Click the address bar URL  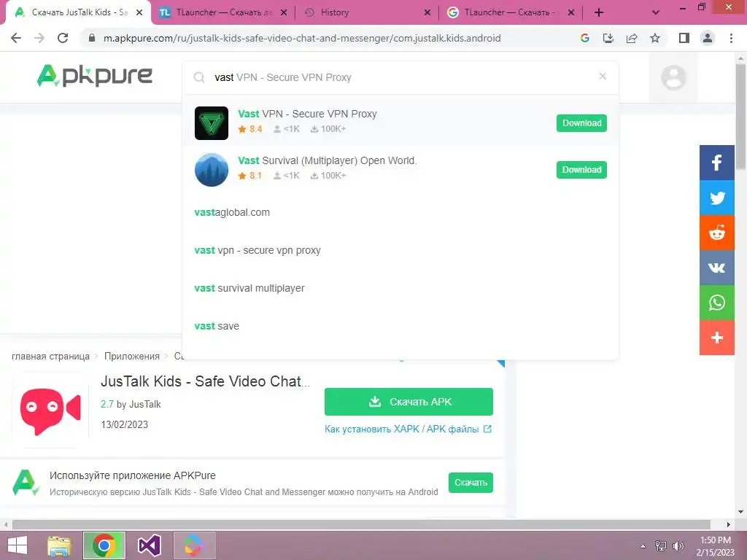302,38
